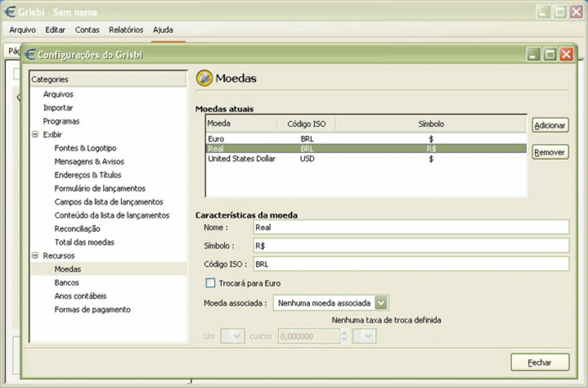Open the disabled dropdown after exchange rate field
Screen dimensions: 588x388
click(364, 336)
